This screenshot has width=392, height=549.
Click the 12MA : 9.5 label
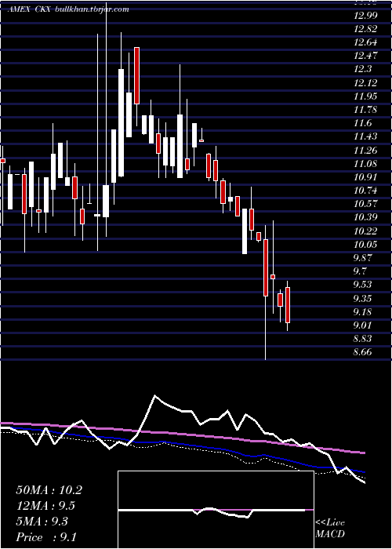click(x=45, y=506)
